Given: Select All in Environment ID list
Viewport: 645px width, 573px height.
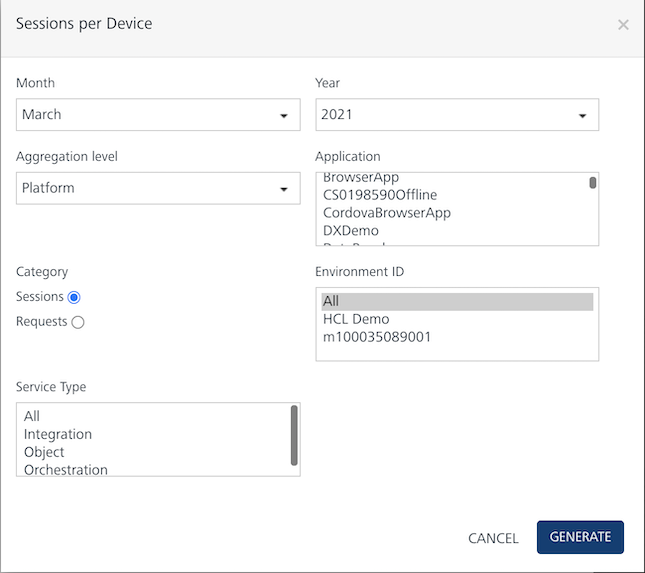Looking at the screenshot, I should point(457,302).
